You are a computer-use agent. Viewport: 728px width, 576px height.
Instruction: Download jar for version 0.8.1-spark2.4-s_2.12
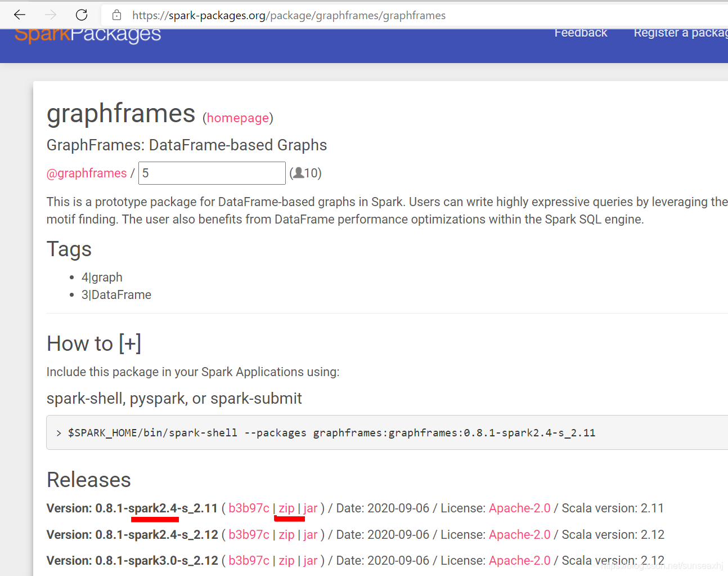click(x=311, y=534)
